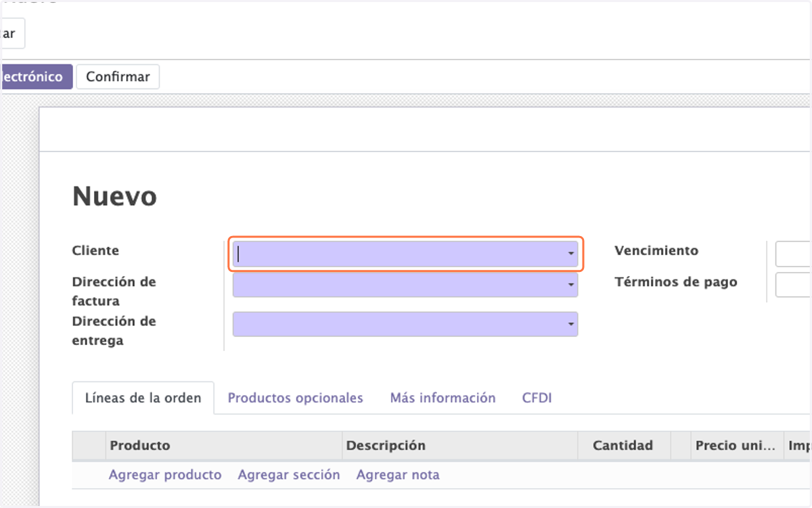The image size is (812, 508).
Task: Click the Vencimiento field
Action: (793, 254)
